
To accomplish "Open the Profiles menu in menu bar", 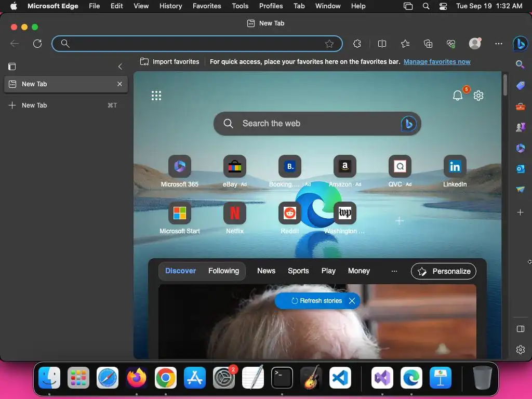I will (271, 6).
